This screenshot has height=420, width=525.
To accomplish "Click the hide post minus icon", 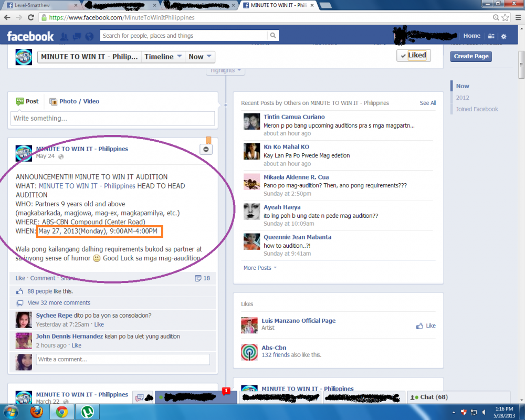I will (206, 149).
